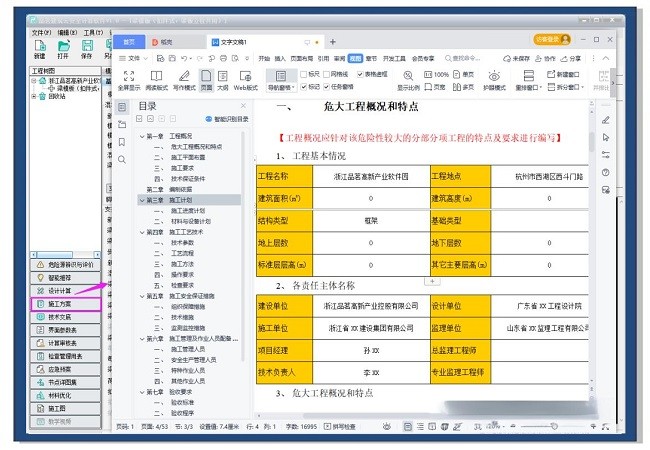This screenshot has height=450, width=650.
Task: Uncheck the 表格虚框 checkbox
Action: [360, 74]
